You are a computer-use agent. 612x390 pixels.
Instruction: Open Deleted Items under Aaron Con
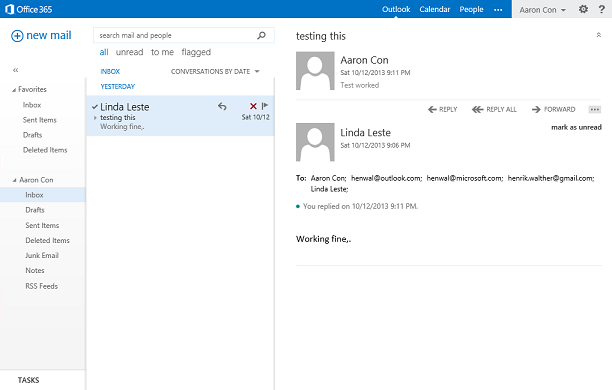tap(48, 240)
